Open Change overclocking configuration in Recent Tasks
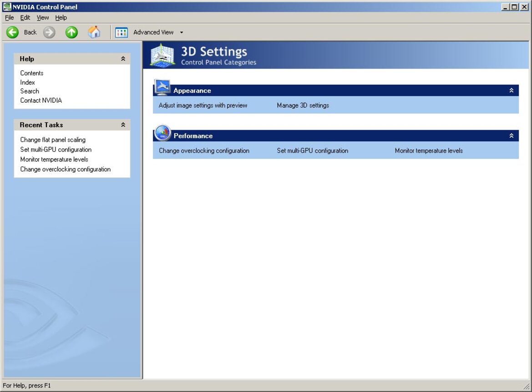Image resolution: width=532 pixels, height=392 pixels. click(x=66, y=169)
